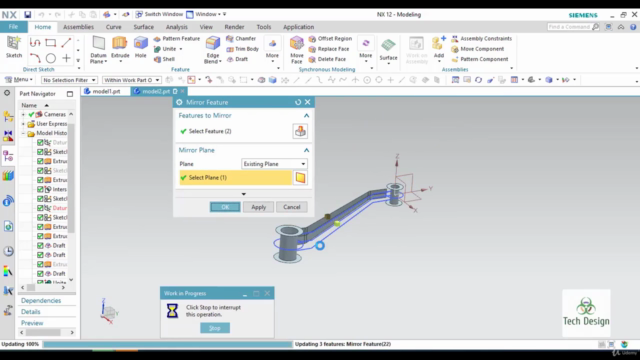The image size is (640, 360).
Task: Click the plane selection icon beside Select Plane
Action: (300, 178)
